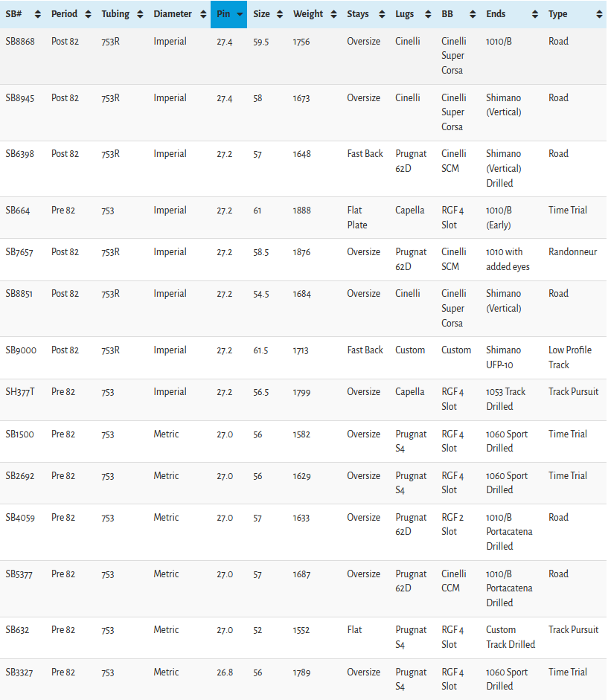Click the sort arrows beside SB#
This screenshot has width=608, height=700.
click(x=38, y=14)
